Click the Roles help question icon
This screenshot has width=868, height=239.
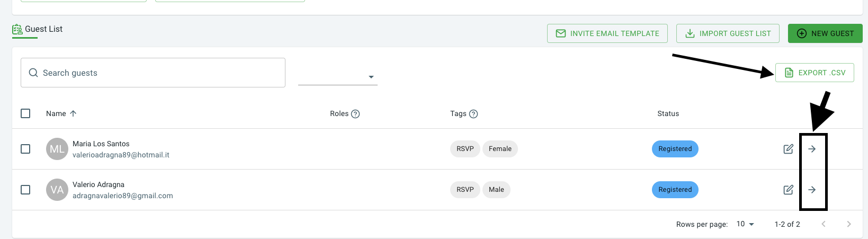[355, 114]
